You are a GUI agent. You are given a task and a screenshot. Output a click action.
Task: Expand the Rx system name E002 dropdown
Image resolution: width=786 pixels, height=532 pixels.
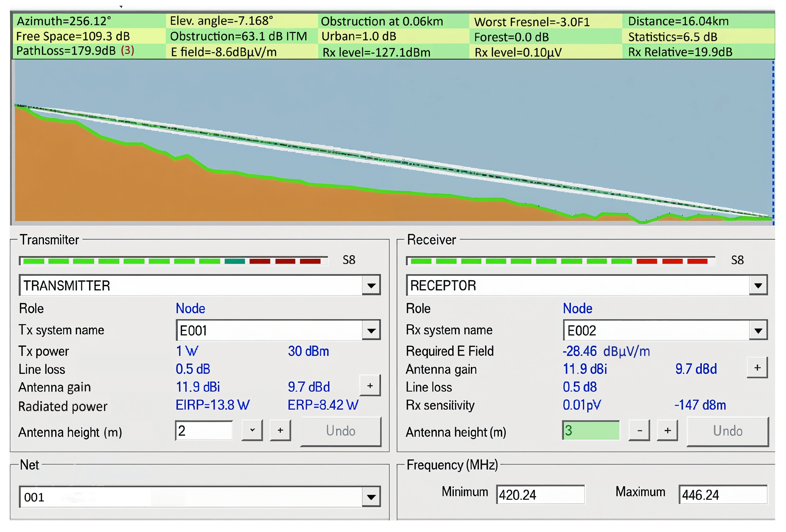[758, 330]
